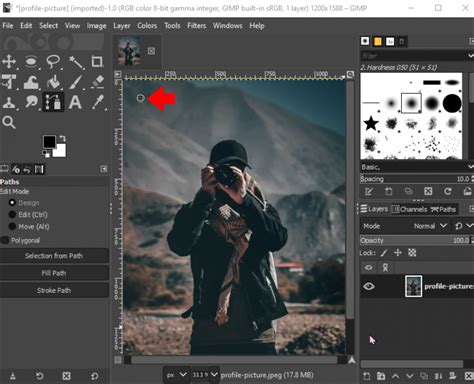Save tool preset icon
The height and width of the screenshot is (384, 474).
(13, 376)
